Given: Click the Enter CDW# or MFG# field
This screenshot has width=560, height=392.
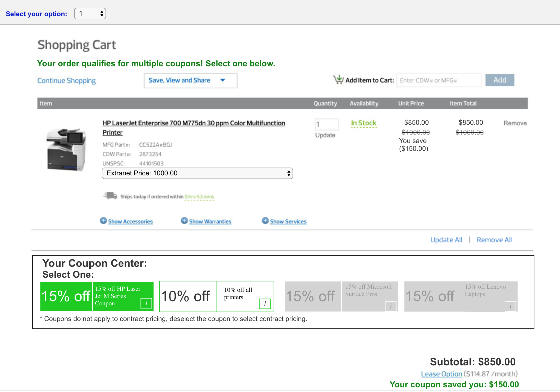Looking at the screenshot, I should (439, 80).
